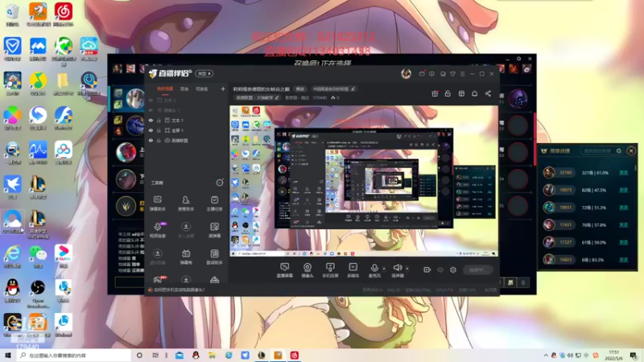Viewport: 644px width, 362px height.
Task: Open the 视频连麦 tool icon
Action: [157, 230]
